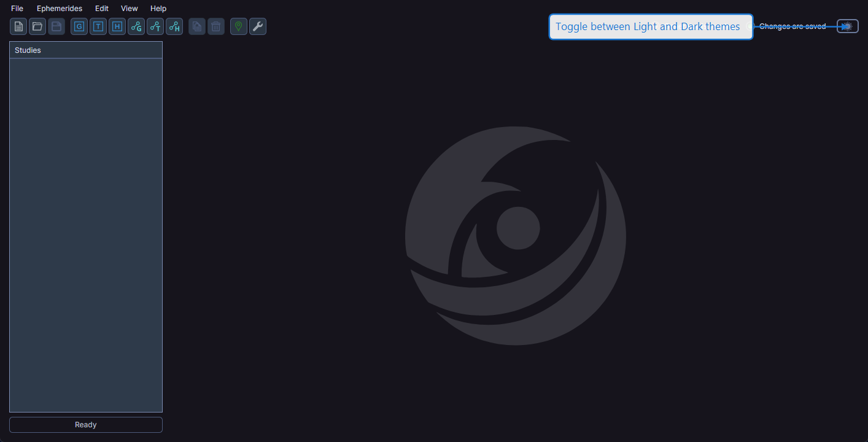Open the View menu

tap(129, 8)
